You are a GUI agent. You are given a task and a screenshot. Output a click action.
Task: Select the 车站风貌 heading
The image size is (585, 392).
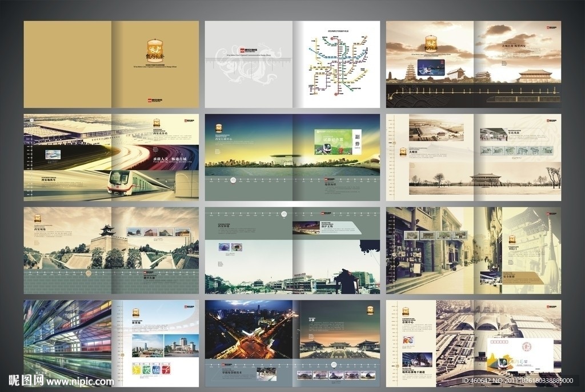coord(514,133)
